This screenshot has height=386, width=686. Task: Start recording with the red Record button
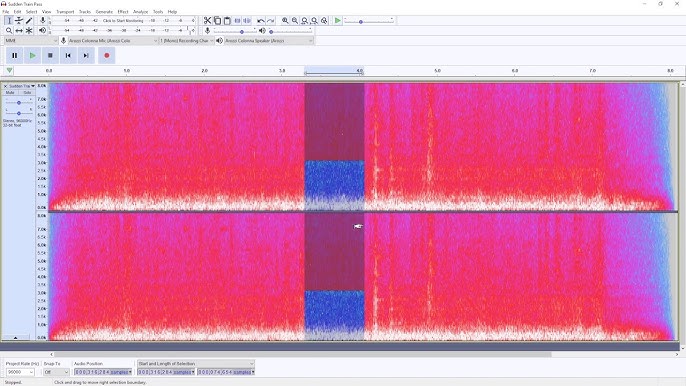click(107, 56)
